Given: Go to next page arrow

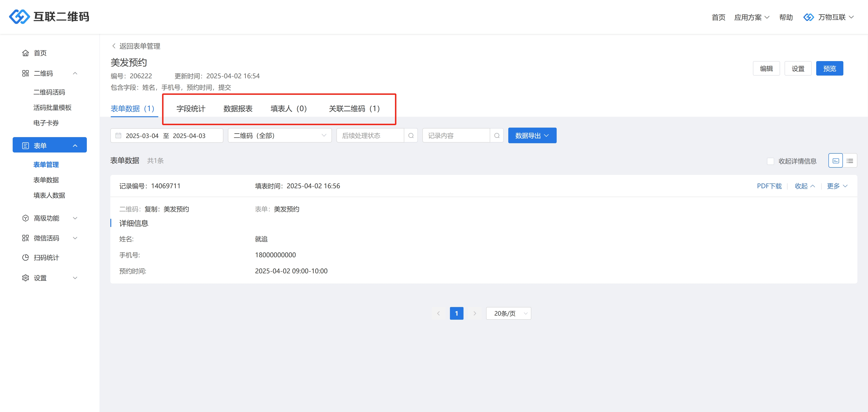Looking at the screenshot, I should (475, 313).
